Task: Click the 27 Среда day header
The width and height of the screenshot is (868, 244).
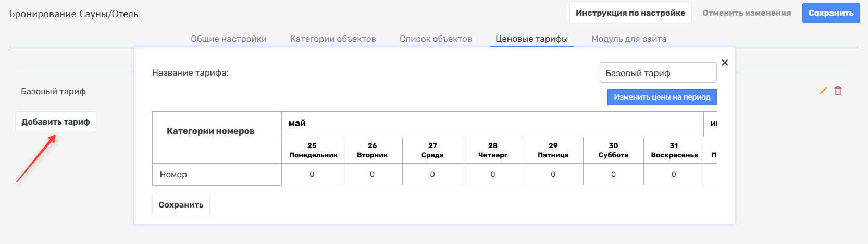Action: [432, 150]
